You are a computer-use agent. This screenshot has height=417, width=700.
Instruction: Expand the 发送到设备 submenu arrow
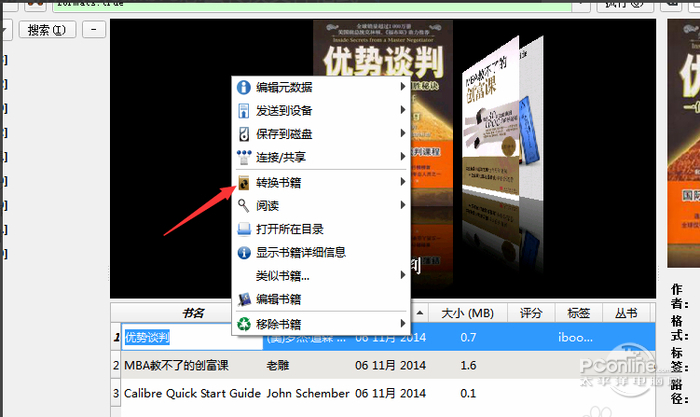point(403,110)
